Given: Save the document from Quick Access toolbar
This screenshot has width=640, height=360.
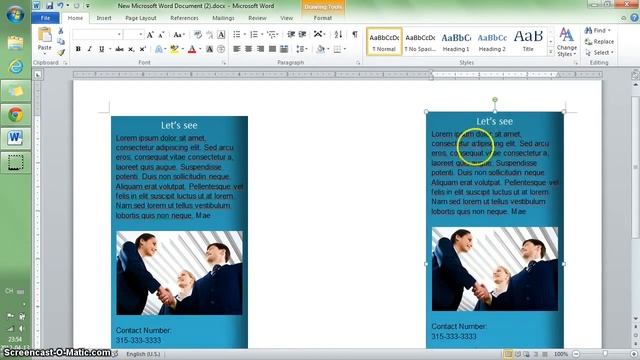Looking at the screenshot, I should pyautogui.click(x=49, y=6).
